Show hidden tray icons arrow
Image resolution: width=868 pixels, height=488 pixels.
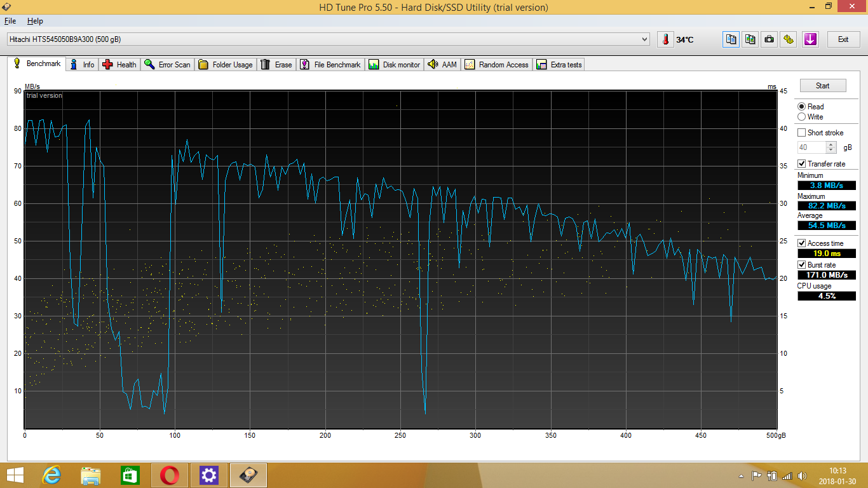[741, 475]
